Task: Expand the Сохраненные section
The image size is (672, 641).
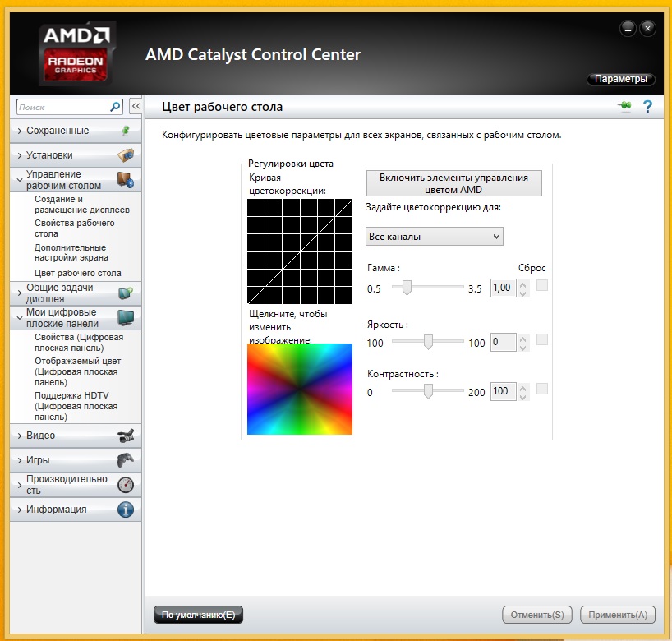Action: [19, 131]
